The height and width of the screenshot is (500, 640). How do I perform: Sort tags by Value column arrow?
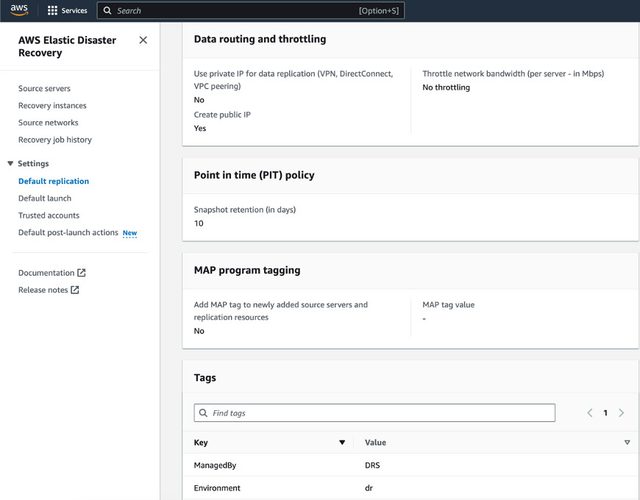[x=627, y=442]
